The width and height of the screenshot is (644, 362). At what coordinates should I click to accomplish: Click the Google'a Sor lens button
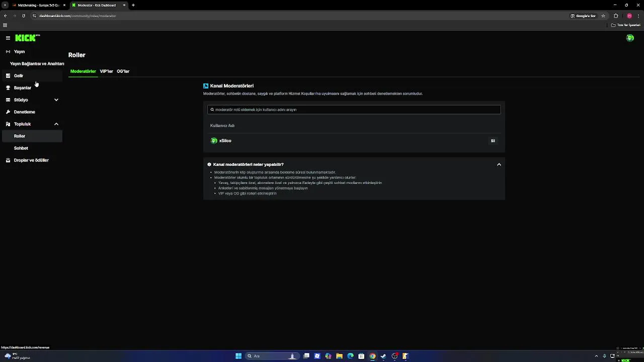coord(583,16)
